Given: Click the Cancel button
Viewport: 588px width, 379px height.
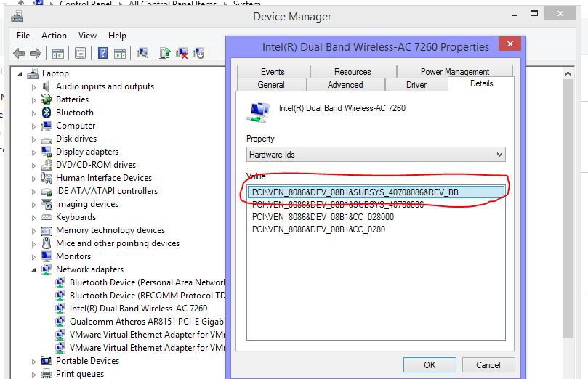Looking at the screenshot, I should [x=488, y=364].
